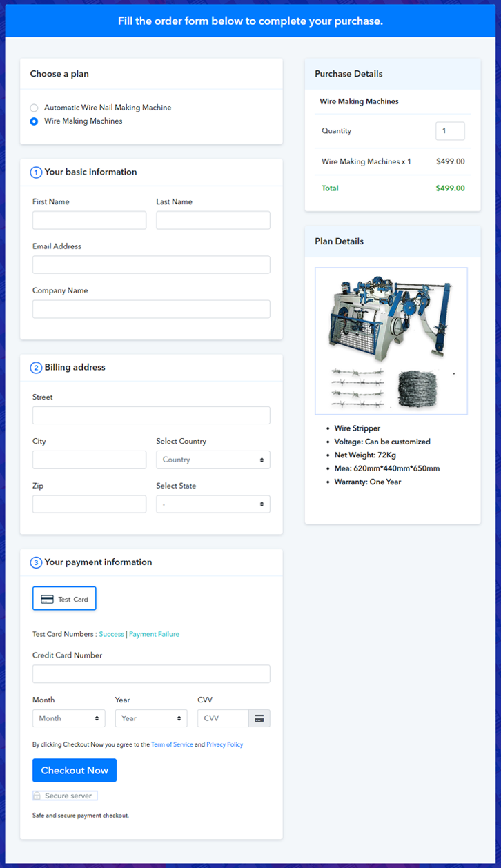Open the Privacy Policy link
Viewport: 501px width, 868px height.
click(225, 744)
